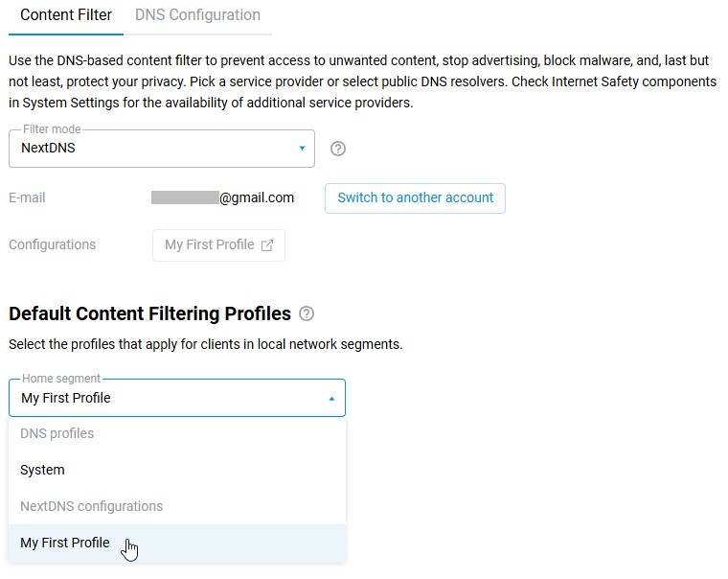Click the Filter mode dropdown arrow
Screen dimensions: 728x579
pyautogui.click(x=302, y=149)
